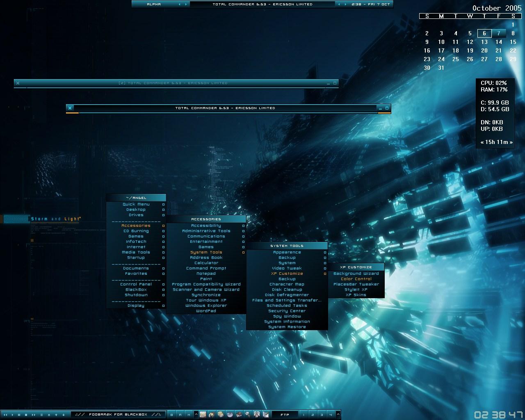This screenshot has height=420, width=525.
Task: Select Control Panel in the Angel menu
Action: [x=136, y=284]
